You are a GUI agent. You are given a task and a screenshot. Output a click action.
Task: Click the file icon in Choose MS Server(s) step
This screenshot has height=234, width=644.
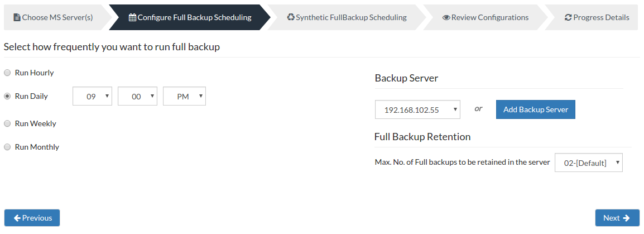pyautogui.click(x=17, y=17)
